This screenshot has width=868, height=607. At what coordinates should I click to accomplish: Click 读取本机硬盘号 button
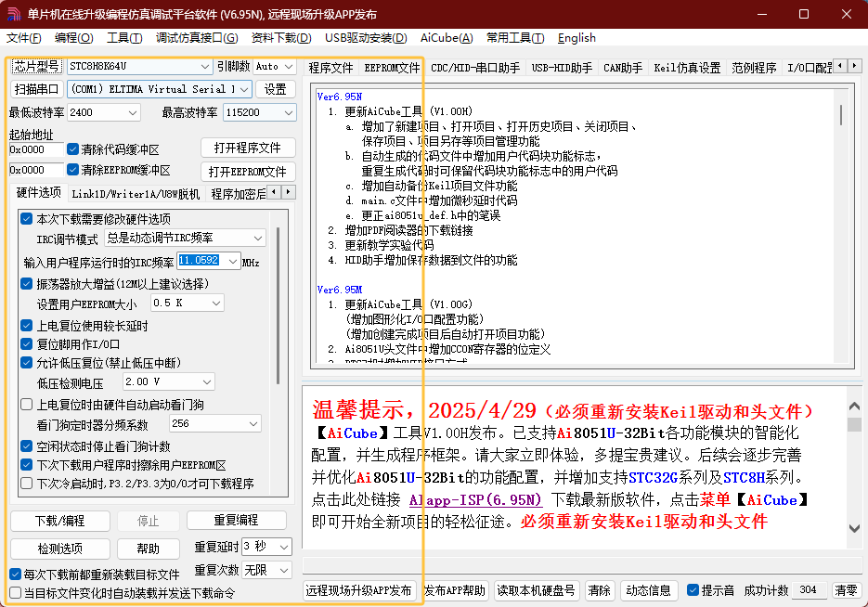click(x=536, y=590)
